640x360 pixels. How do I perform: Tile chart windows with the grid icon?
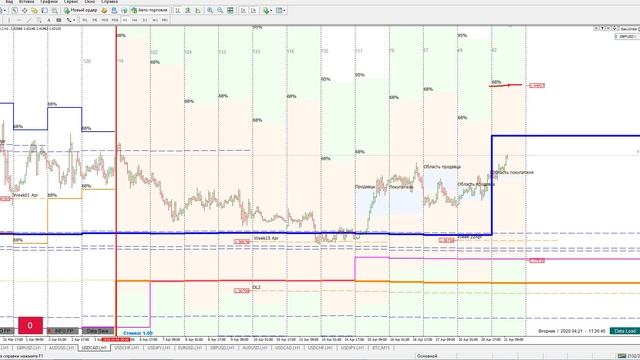[230, 11]
